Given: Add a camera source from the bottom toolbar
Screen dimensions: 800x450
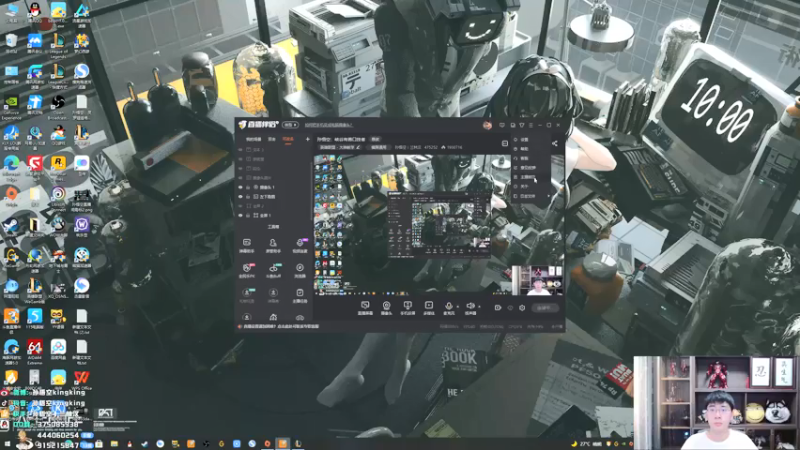Looking at the screenshot, I should click(386, 306).
